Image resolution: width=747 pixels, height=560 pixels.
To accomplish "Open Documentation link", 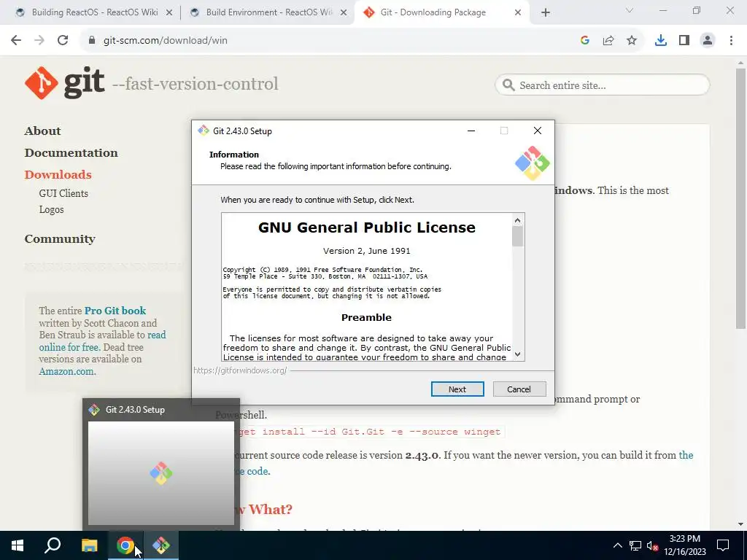I will coord(71,153).
